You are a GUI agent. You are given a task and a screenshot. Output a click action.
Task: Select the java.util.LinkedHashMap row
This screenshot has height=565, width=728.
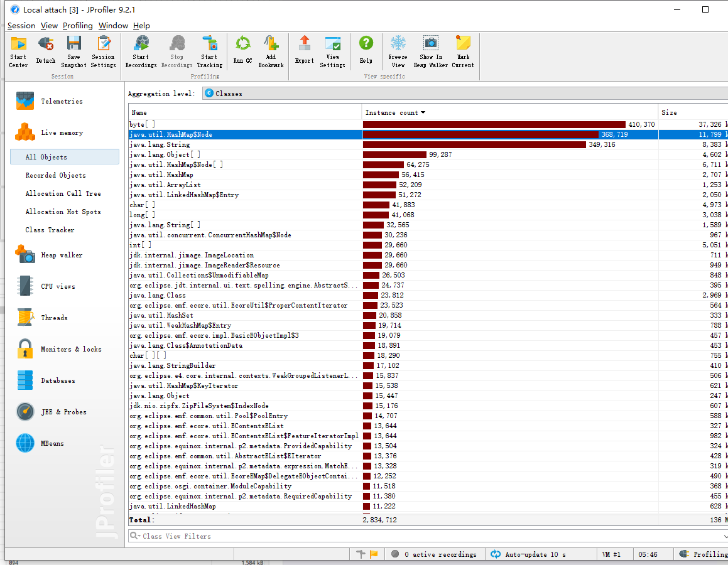pos(428,506)
